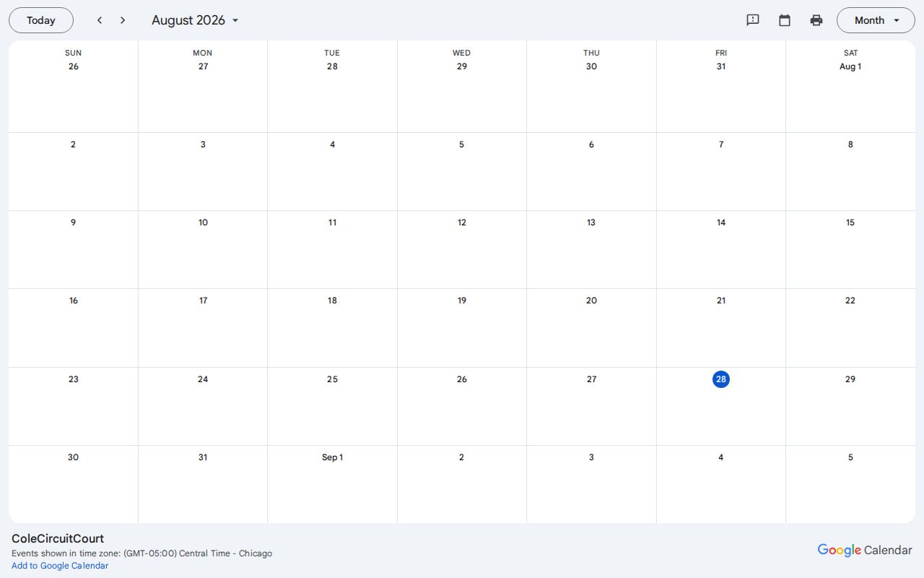Image resolution: width=924 pixels, height=578 pixels.
Task: Go to the next month arrow
Action: 123,20
